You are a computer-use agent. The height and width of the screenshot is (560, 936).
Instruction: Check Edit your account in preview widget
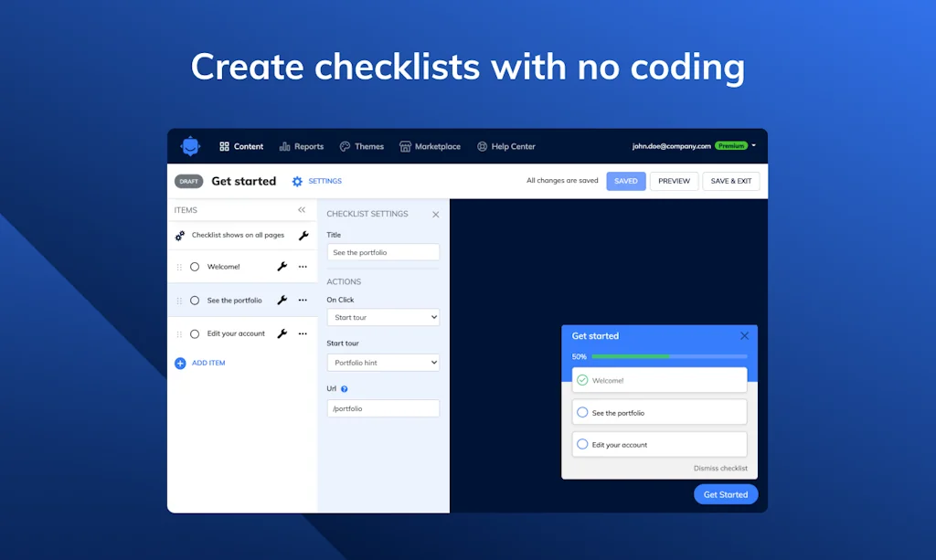(x=582, y=445)
